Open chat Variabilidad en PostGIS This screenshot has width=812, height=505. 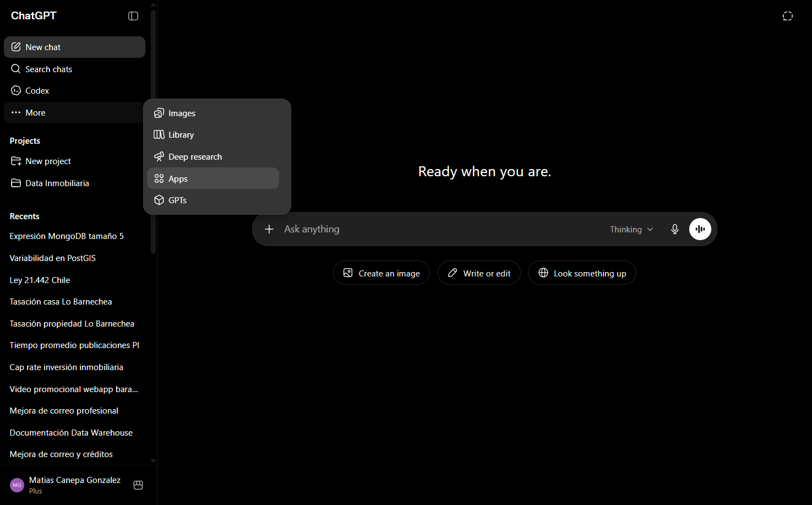(x=74, y=258)
